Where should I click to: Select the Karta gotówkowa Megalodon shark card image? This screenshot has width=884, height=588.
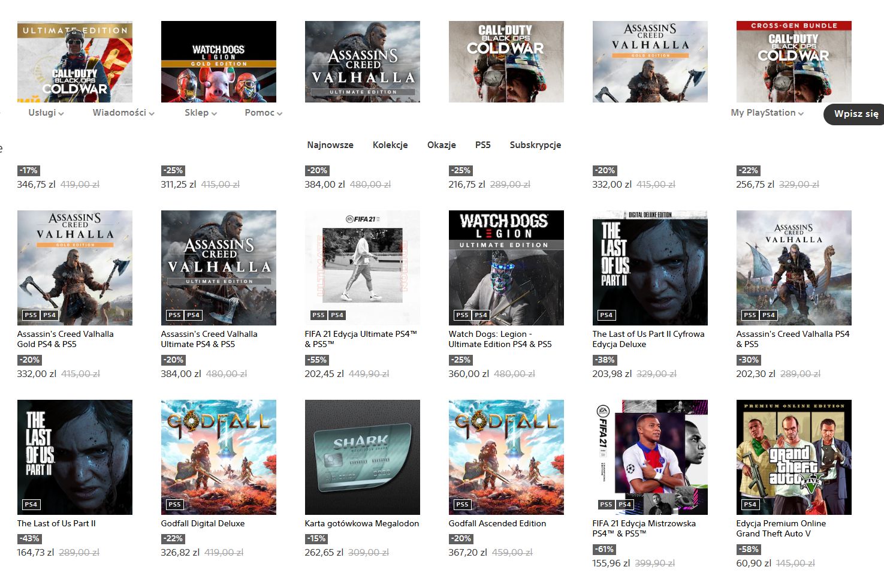[x=362, y=457]
